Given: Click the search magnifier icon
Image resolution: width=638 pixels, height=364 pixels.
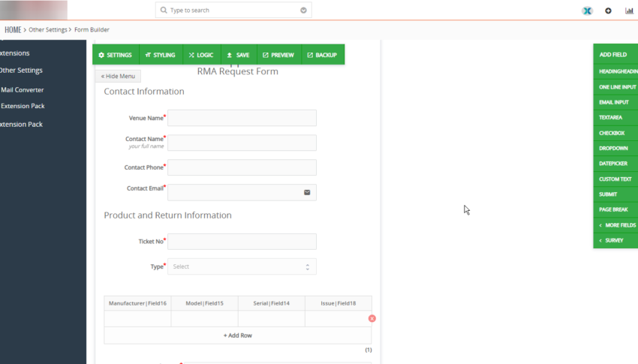Looking at the screenshot, I should [x=164, y=11].
